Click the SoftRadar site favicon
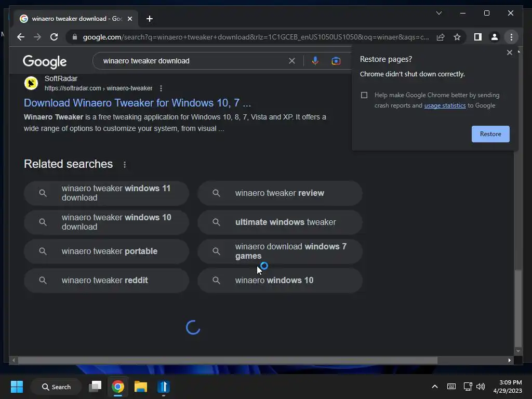Image resolution: width=532 pixels, height=399 pixels. (31, 83)
